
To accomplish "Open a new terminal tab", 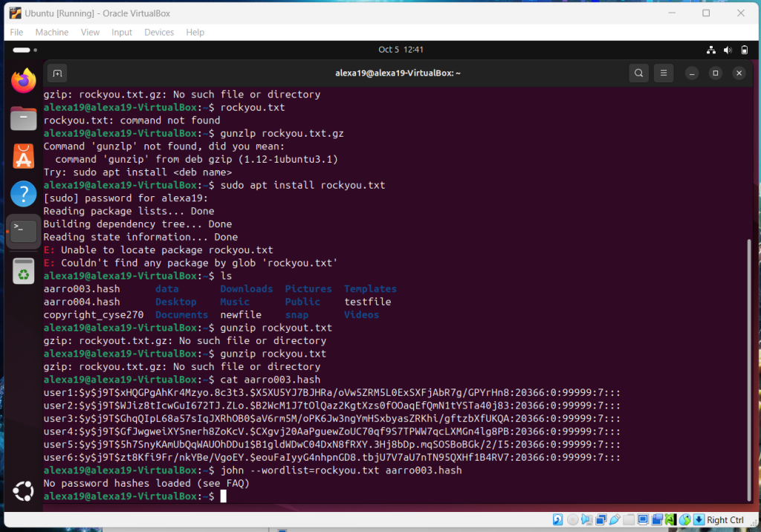I will (x=57, y=73).
